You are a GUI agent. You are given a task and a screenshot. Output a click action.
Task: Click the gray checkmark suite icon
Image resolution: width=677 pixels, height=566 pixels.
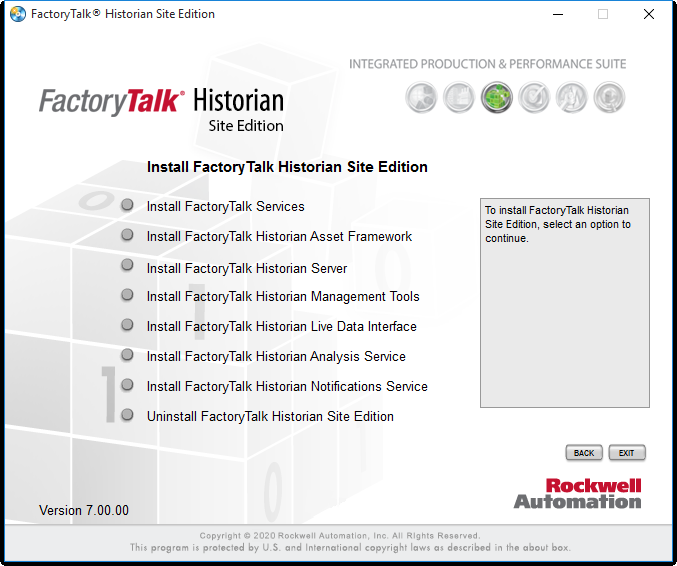click(534, 98)
